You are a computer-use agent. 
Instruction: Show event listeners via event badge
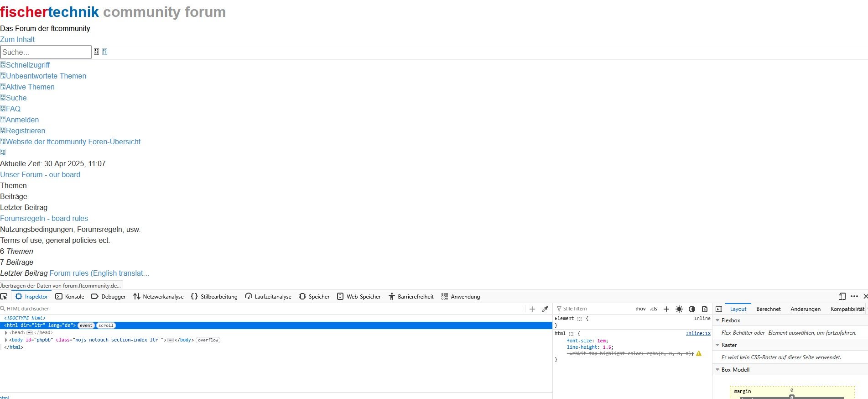(86, 325)
